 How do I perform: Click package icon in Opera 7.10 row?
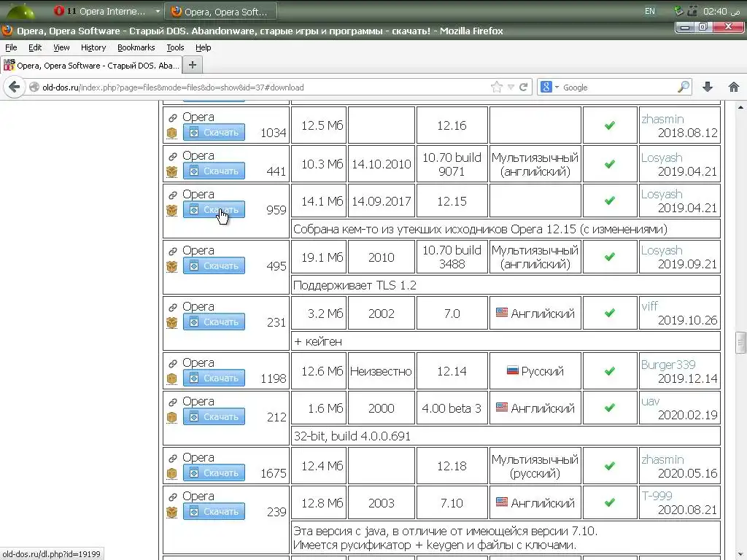click(171, 512)
